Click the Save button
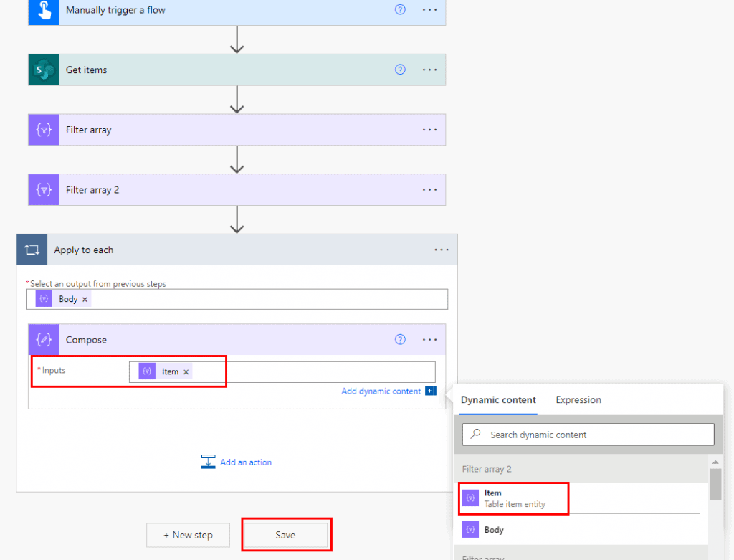The width and height of the screenshot is (734, 560). click(285, 535)
